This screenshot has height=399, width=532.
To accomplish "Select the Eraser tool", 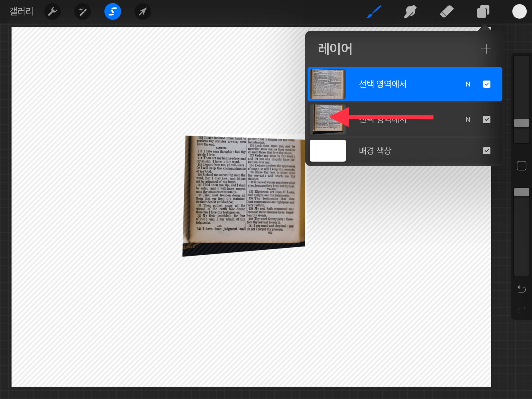I will pos(447,11).
